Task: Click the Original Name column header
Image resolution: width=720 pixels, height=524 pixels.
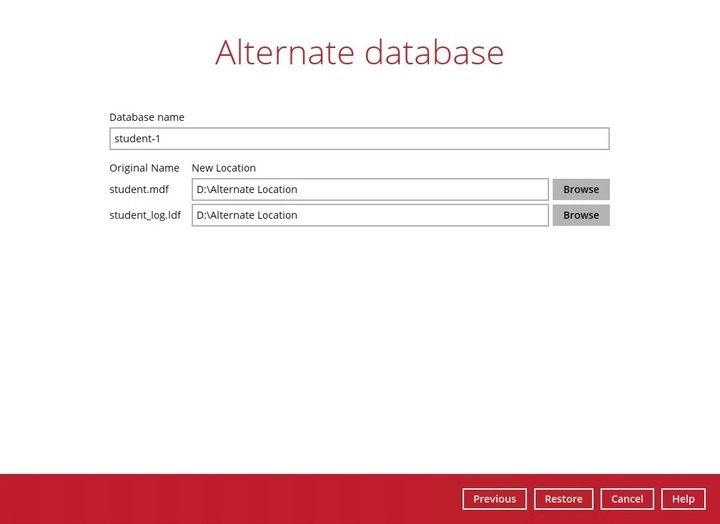Action: click(x=144, y=168)
